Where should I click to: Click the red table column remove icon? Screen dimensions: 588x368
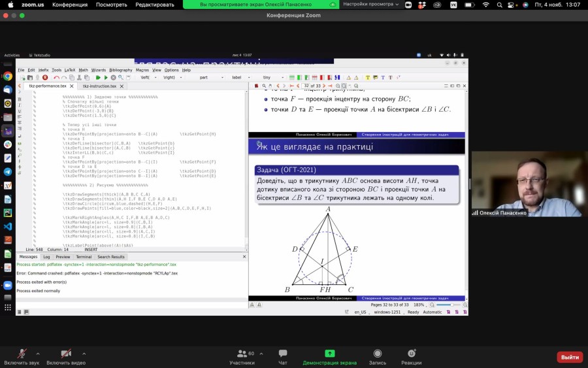tap(321, 78)
